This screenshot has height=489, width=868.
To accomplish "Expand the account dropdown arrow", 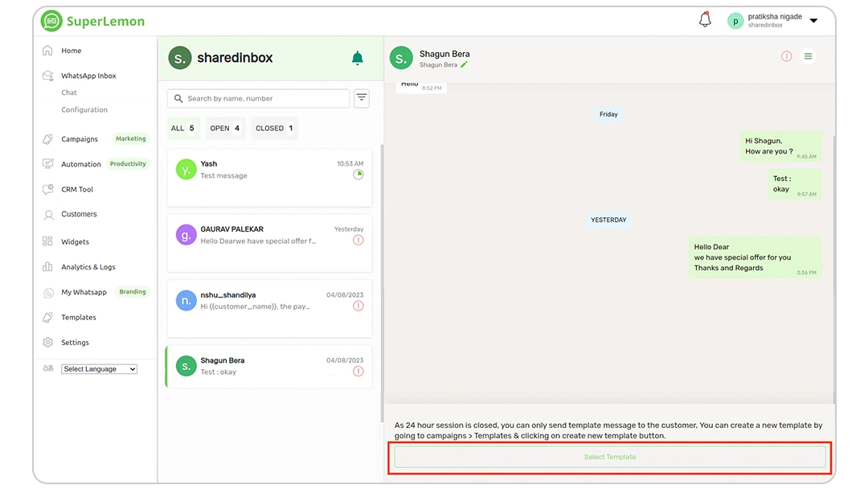I will tap(813, 20).
